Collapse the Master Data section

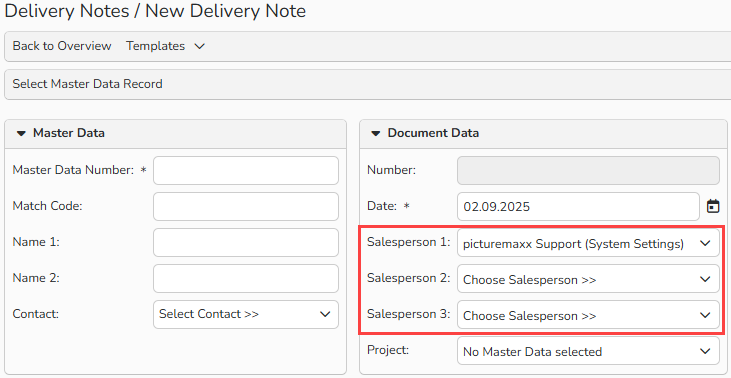pos(21,133)
